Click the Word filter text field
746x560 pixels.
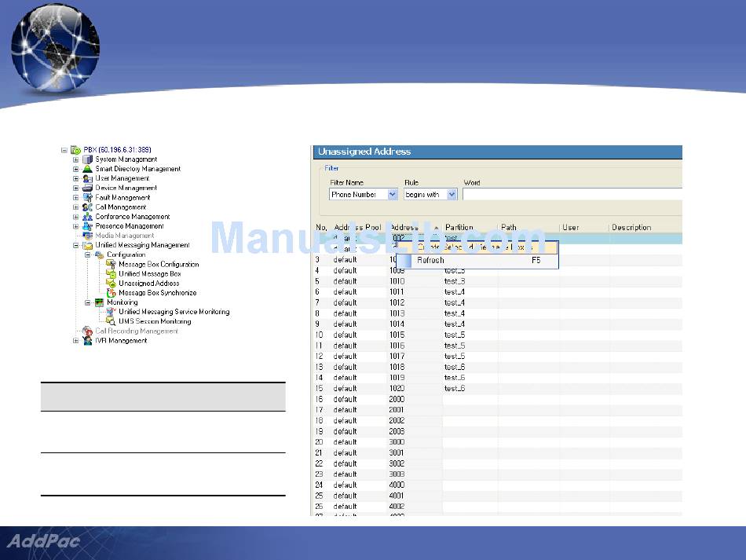pyautogui.click(x=572, y=195)
